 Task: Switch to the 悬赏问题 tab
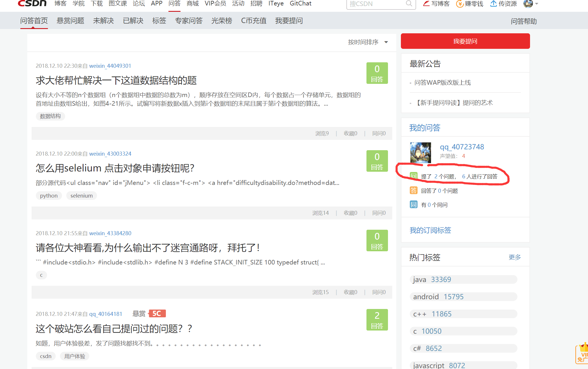point(70,21)
